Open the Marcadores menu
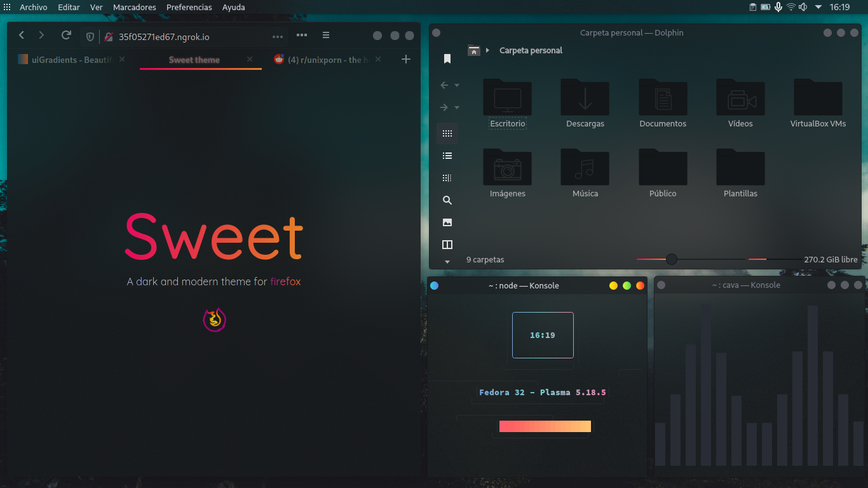This screenshot has height=488, width=868. point(134,7)
